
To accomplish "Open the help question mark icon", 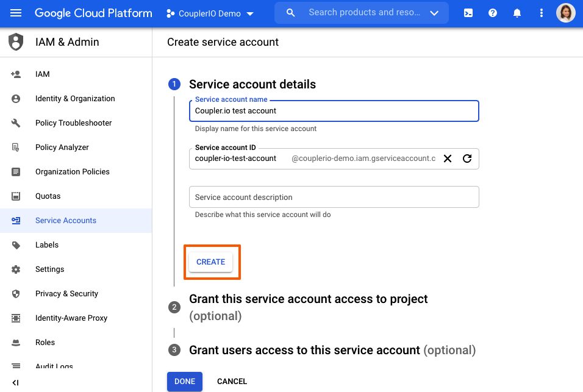I will click(493, 13).
